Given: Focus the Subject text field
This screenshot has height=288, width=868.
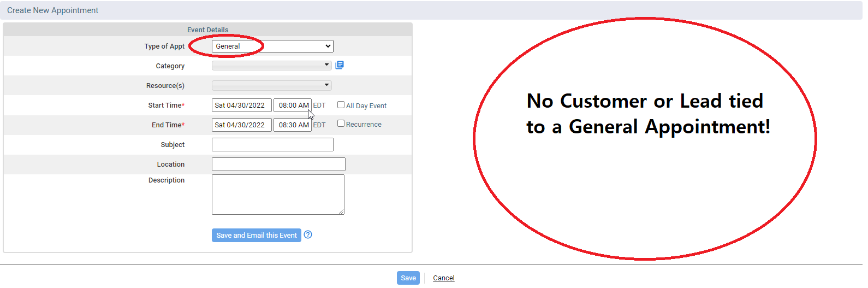Looking at the screenshot, I should [272, 145].
